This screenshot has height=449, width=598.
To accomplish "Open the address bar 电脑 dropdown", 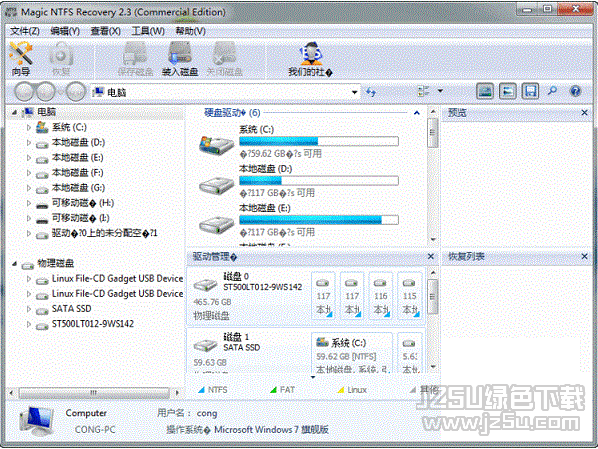I will pyautogui.click(x=354, y=92).
